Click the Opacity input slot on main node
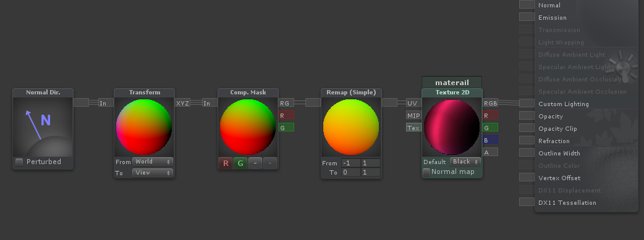This screenshot has width=644, height=240. coord(527,115)
